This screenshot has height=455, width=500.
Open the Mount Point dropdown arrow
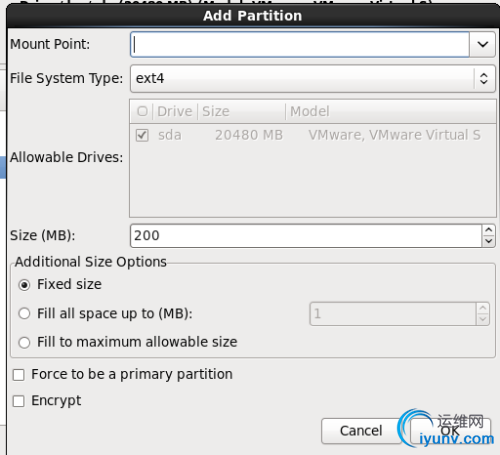click(x=482, y=44)
